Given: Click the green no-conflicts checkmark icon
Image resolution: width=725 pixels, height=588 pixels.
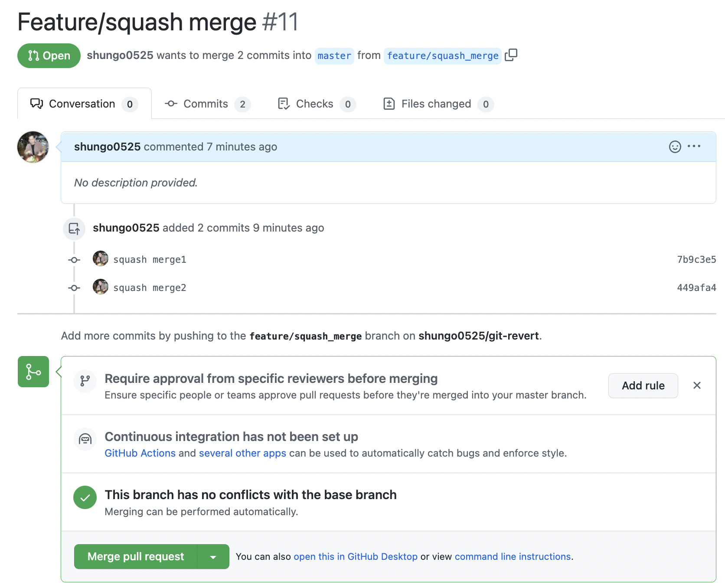Looking at the screenshot, I should [85, 497].
